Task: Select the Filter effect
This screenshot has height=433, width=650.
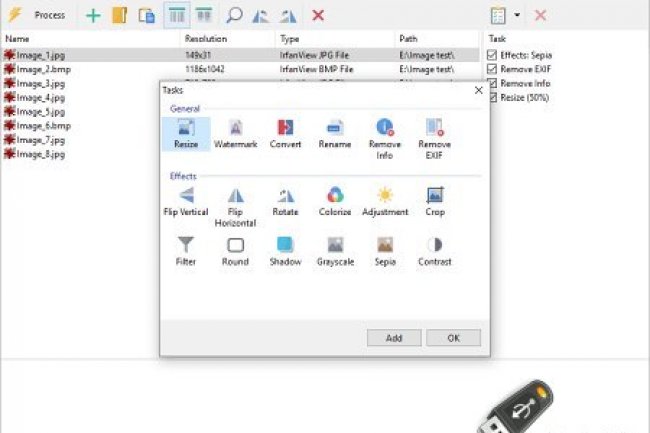Action: click(x=186, y=252)
